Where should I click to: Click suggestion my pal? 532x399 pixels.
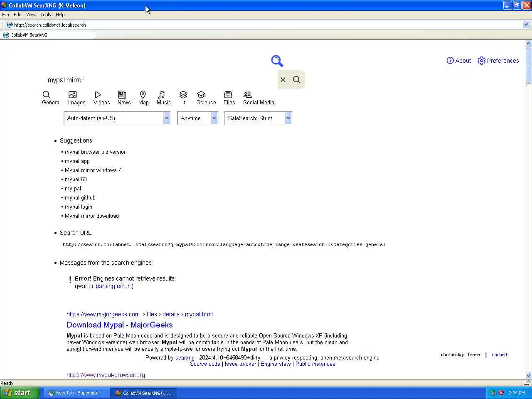click(73, 189)
